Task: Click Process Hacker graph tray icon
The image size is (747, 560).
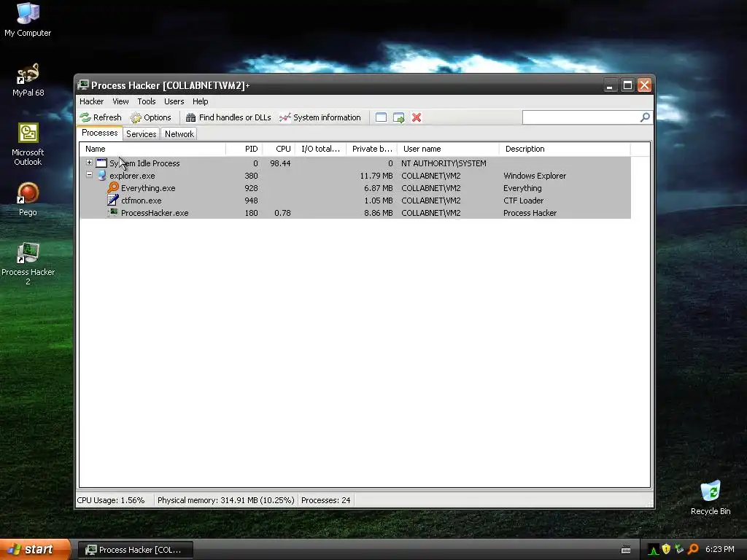Action: (x=653, y=550)
